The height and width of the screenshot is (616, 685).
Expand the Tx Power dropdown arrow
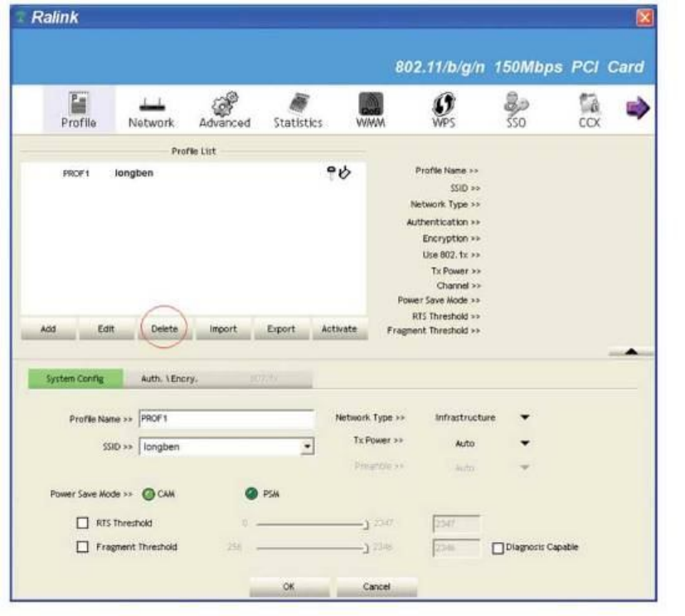point(525,443)
